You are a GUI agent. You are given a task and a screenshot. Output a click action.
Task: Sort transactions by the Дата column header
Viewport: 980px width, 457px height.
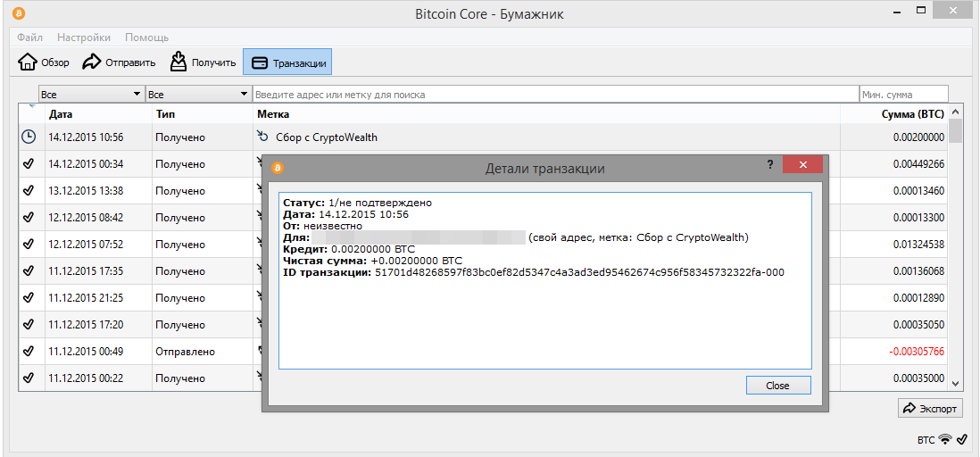click(x=61, y=114)
